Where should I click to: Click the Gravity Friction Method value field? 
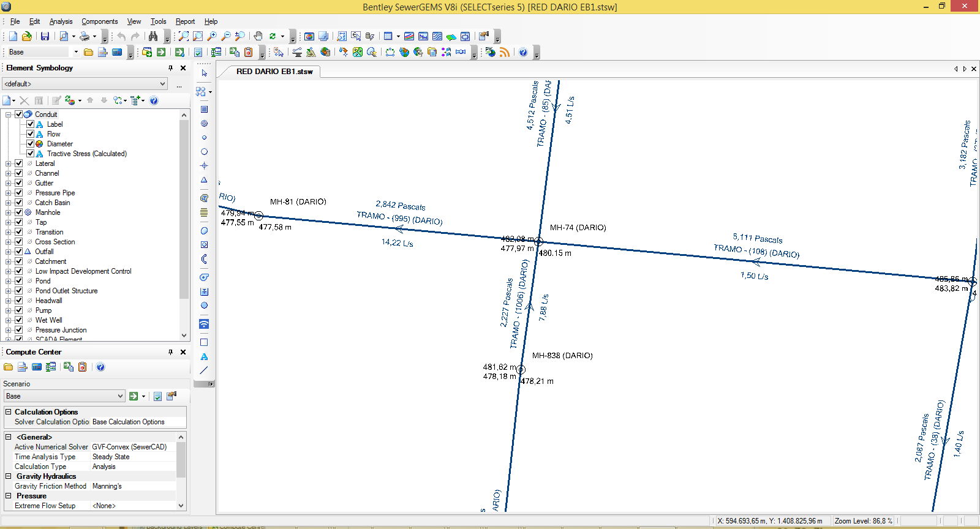134,486
